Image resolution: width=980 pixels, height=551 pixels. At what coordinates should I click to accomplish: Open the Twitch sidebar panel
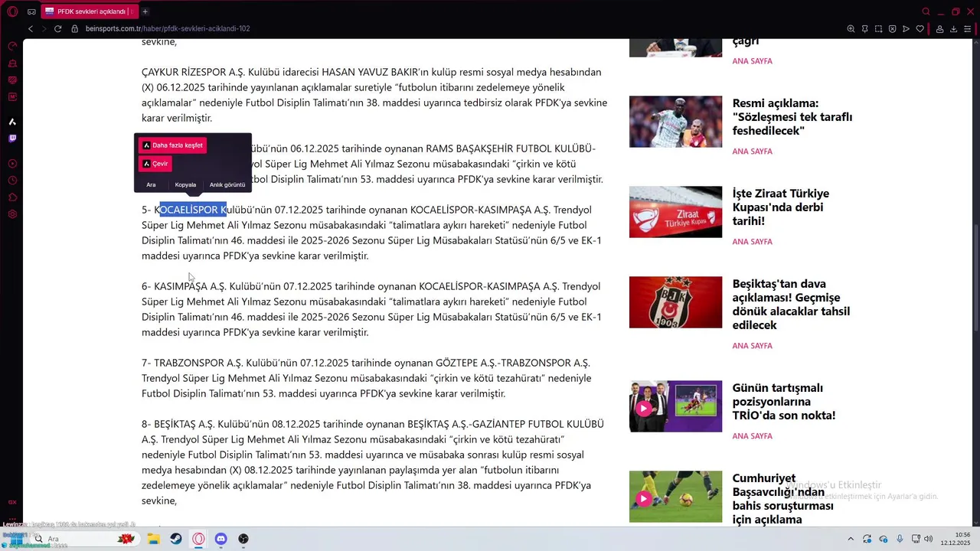pyautogui.click(x=12, y=139)
